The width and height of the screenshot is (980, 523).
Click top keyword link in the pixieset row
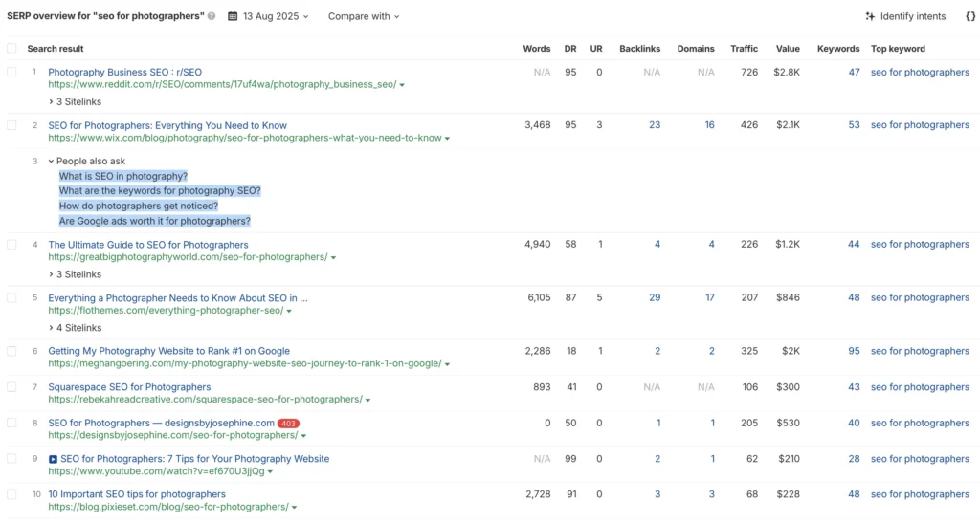920,494
